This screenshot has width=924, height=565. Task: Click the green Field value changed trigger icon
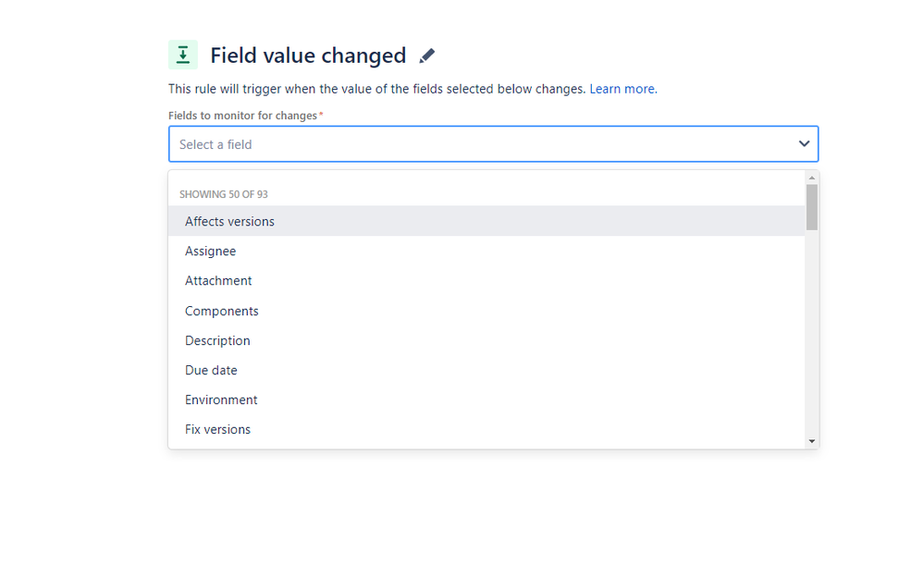coord(183,55)
